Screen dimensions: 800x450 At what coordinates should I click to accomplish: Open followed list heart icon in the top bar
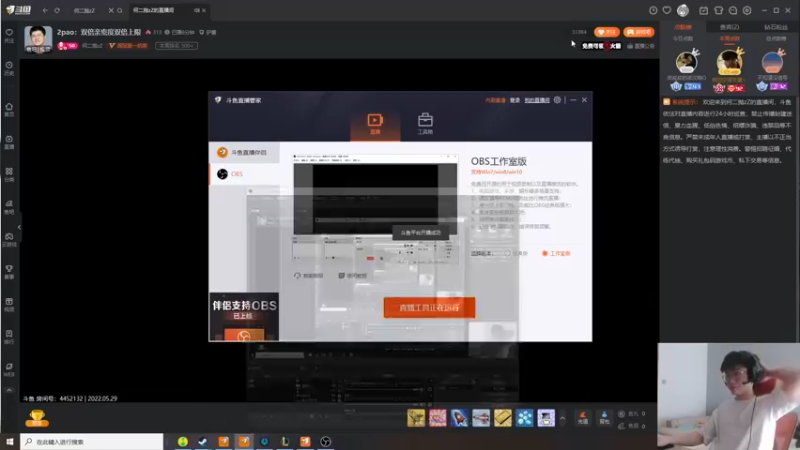[x=667, y=10]
